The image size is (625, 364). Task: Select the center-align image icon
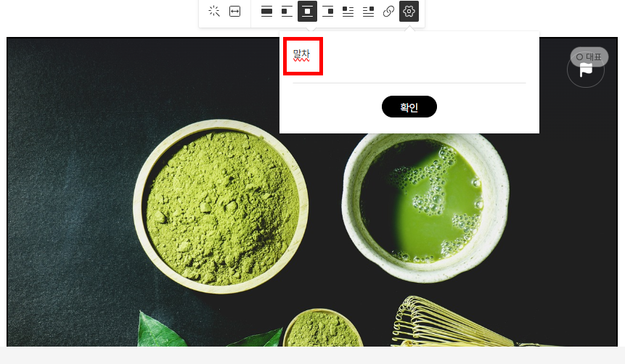(307, 11)
